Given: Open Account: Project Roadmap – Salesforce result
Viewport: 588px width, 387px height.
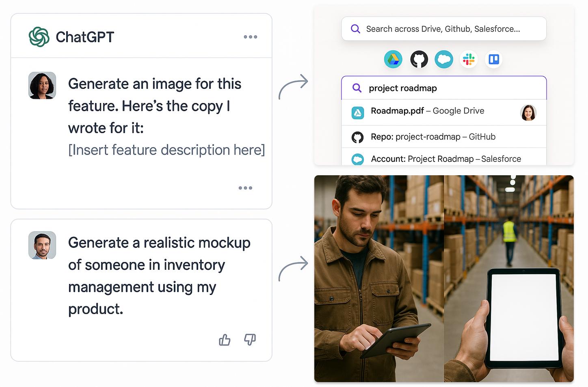Looking at the screenshot, I should click(444, 157).
